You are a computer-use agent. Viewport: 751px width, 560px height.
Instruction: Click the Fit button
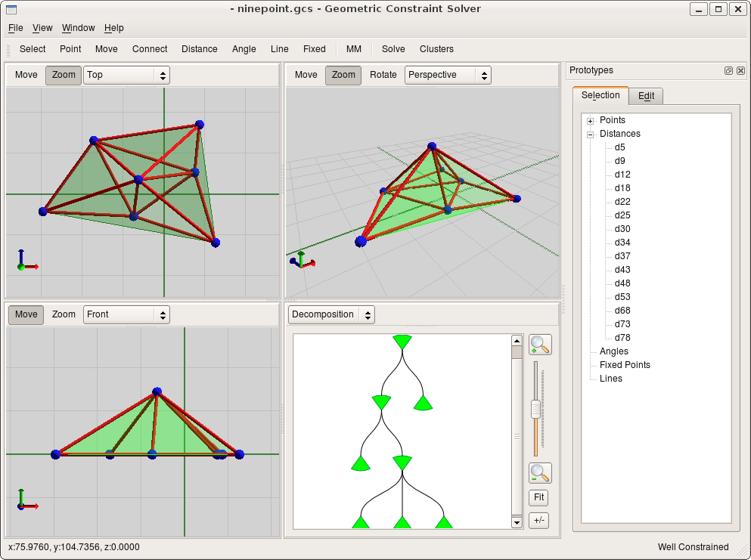(x=538, y=497)
